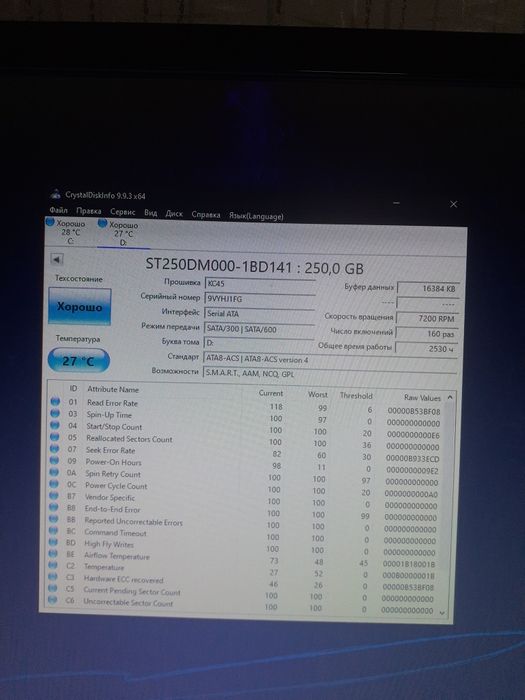The width and height of the screenshot is (525, 700).
Task: Click status icon for Airflow Temperature
Action: pyautogui.click(x=53, y=554)
